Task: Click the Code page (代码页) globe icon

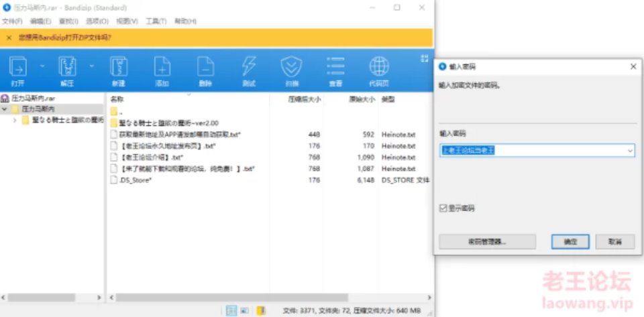Action: click(x=379, y=67)
